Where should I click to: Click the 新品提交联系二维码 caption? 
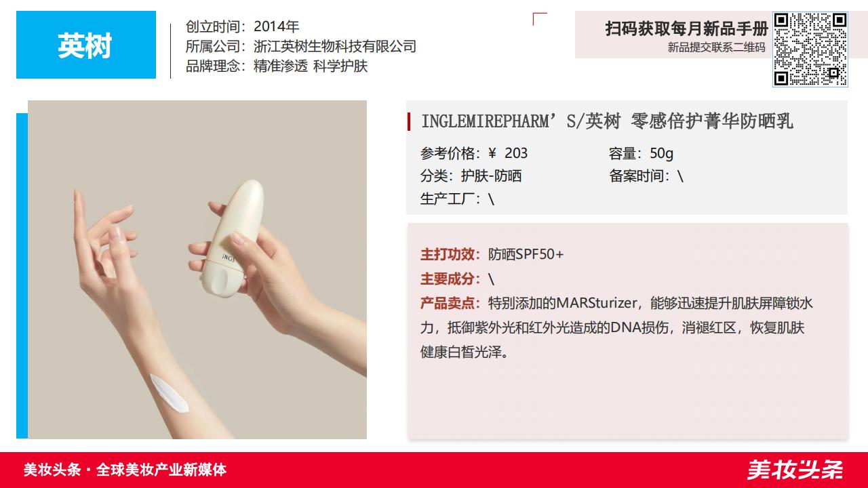pos(716,47)
